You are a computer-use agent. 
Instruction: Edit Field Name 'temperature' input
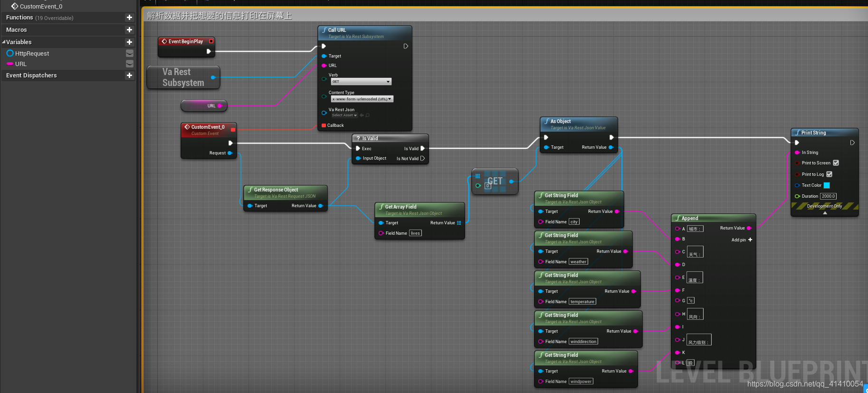[x=582, y=302]
